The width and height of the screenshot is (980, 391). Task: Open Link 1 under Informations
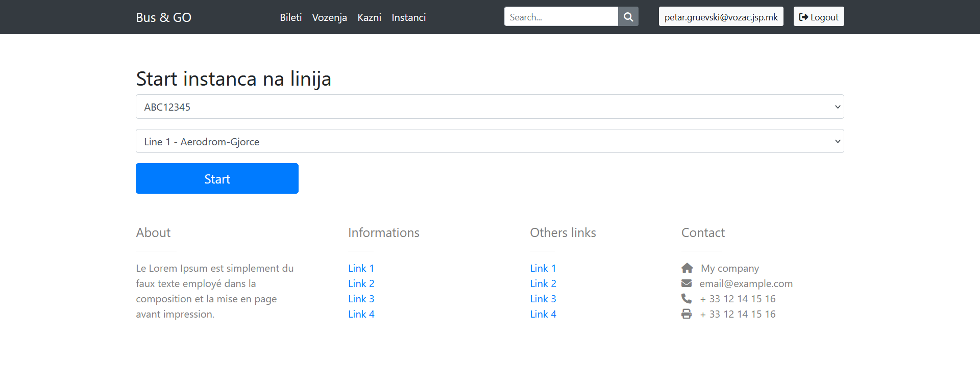click(361, 268)
